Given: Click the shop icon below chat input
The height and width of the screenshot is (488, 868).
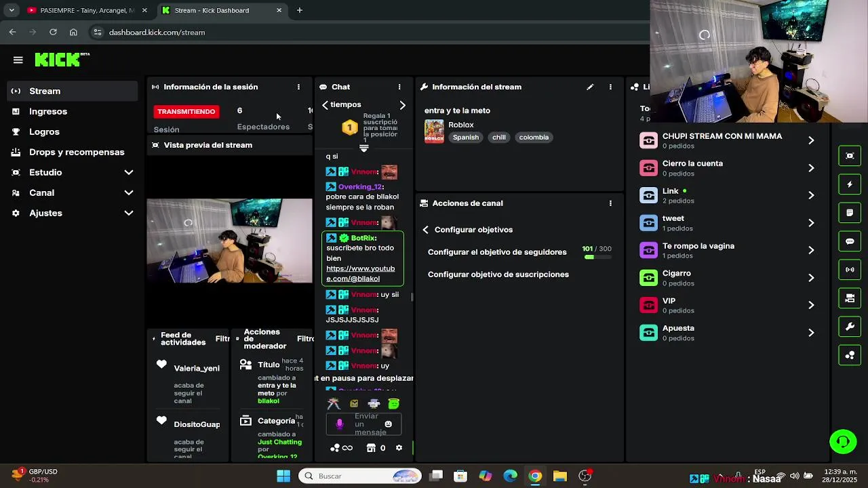Looking at the screenshot, I should [371, 448].
